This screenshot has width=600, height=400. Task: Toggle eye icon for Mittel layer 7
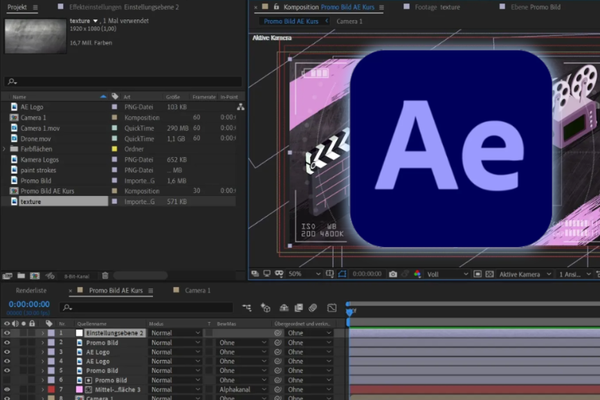7,390
